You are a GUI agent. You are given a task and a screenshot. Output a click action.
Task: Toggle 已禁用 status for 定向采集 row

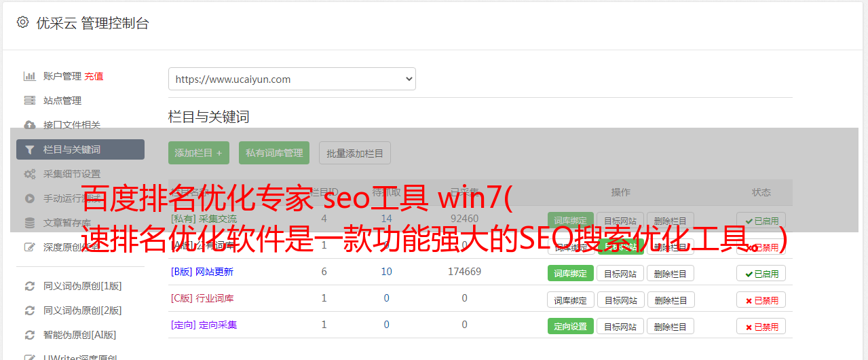[761, 326]
